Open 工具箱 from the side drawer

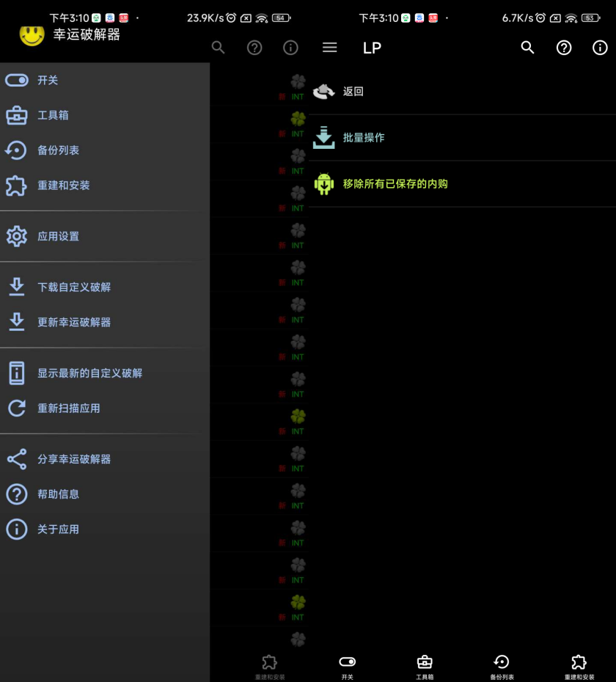pyautogui.click(x=53, y=115)
